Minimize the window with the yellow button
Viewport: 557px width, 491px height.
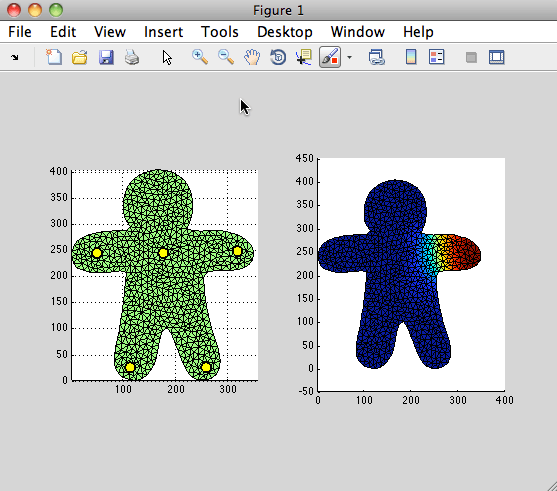click(35, 10)
